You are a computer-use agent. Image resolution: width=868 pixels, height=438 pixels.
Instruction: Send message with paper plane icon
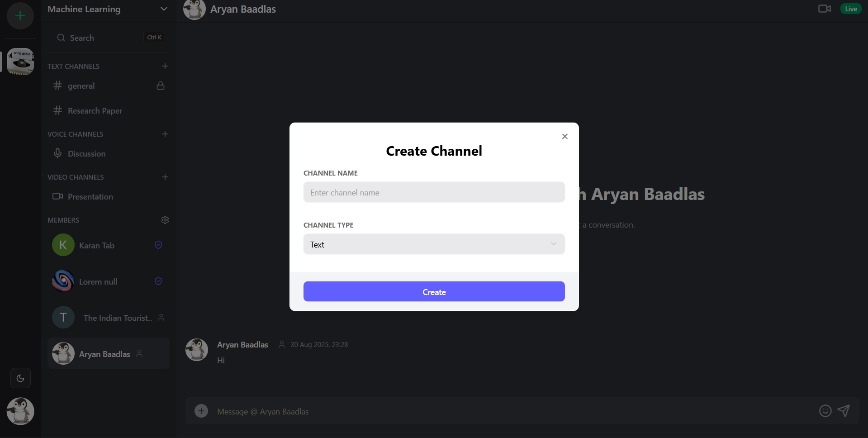pos(844,411)
